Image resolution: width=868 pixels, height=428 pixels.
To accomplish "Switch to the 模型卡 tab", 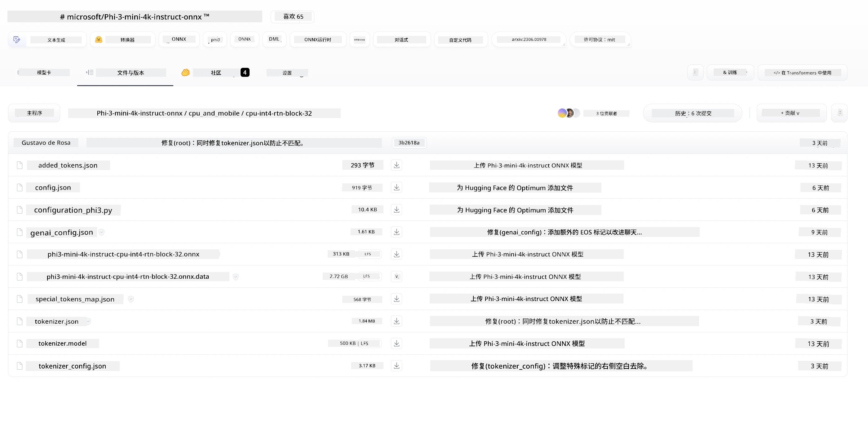I will [44, 72].
